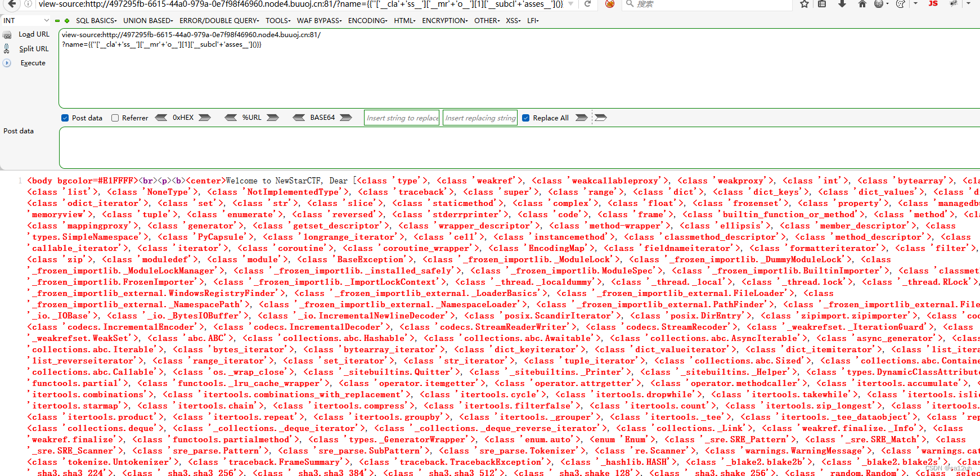The height and width of the screenshot is (476, 980).
Task: Open the UNION BASED menu
Action: pos(149,21)
